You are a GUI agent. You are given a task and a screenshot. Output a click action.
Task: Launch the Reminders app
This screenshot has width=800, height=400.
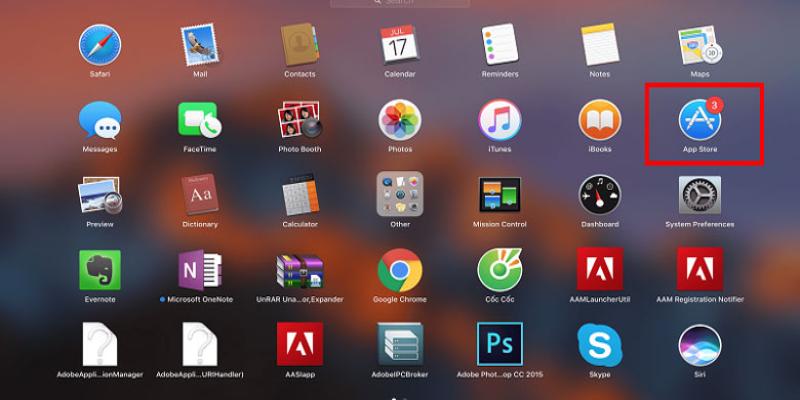[x=500, y=44]
